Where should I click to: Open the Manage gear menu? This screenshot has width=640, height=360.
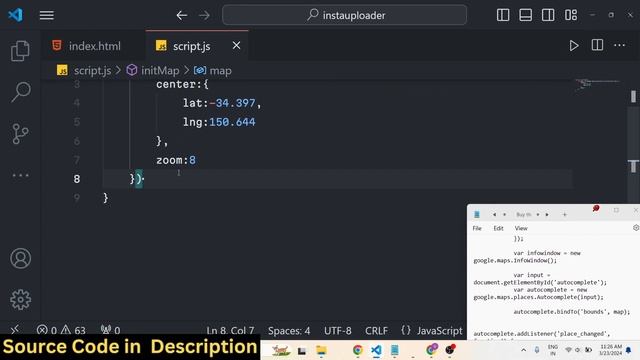pyautogui.click(x=20, y=300)
